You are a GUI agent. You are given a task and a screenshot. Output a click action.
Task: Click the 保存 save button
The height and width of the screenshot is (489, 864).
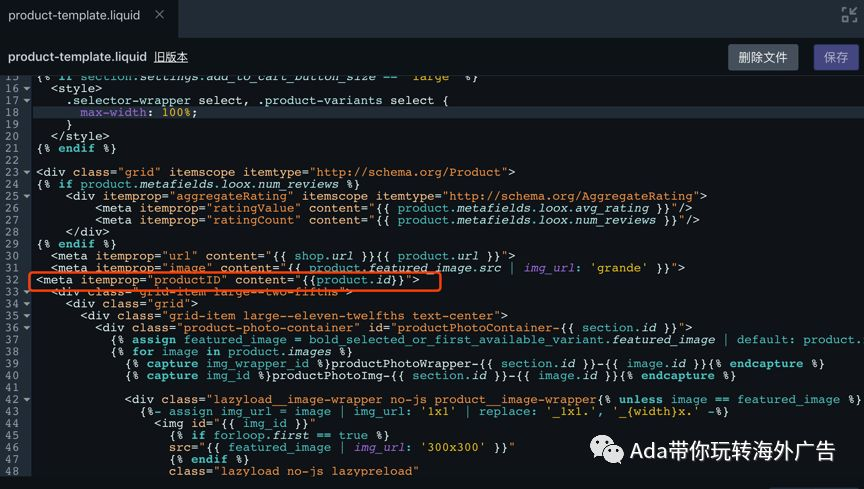(x=835, y=57)
